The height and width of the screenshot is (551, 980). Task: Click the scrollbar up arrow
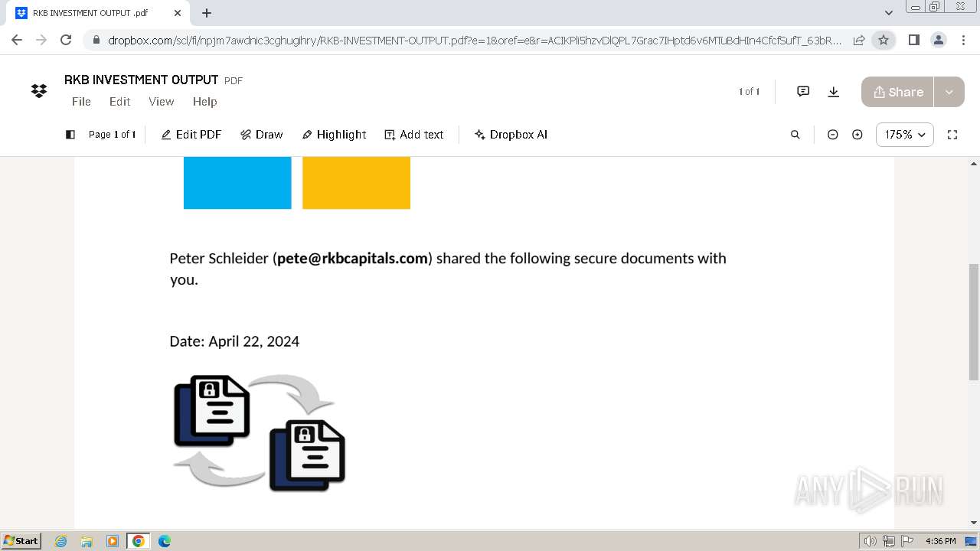point(974,163)
